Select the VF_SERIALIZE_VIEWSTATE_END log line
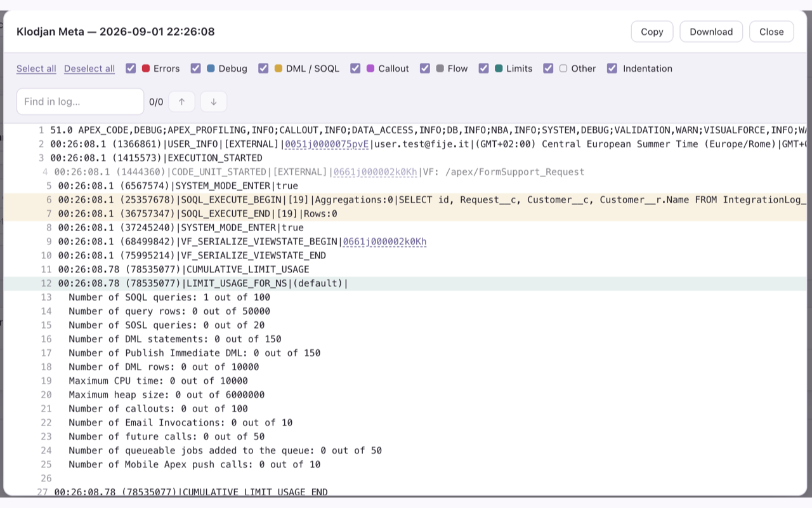The height and width of the screenshot is (508, 812). 406,256
